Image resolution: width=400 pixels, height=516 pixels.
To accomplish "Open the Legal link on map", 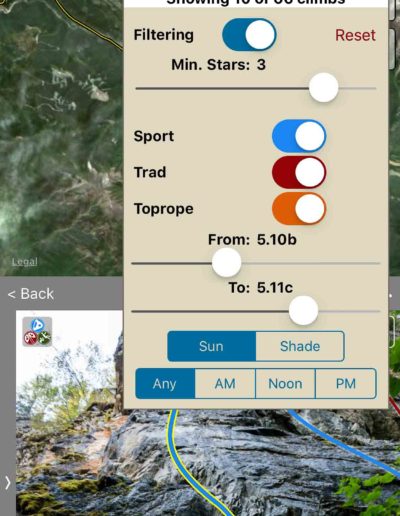I will 25,262.
